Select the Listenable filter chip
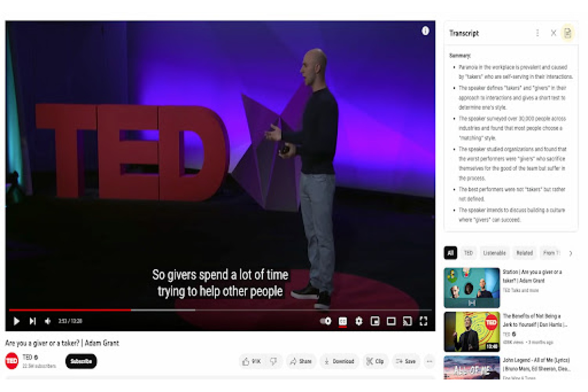The height and width of the screenshot is (392, 588). click(494, 253)
